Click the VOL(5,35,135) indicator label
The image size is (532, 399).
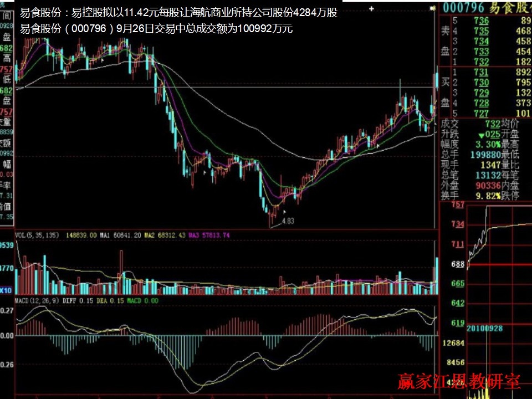(37, 235)
